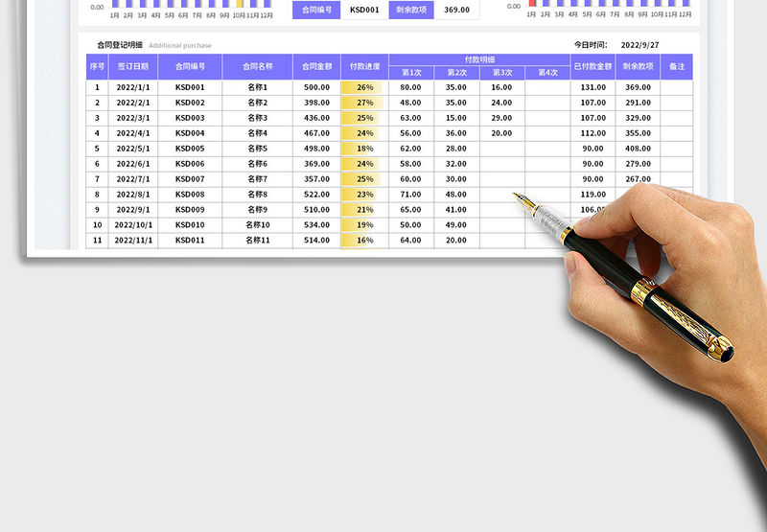The width and height of the screenshot is (767, 532).
Task: Click the 名称10 contract name cell
Action: pyautogui.click(x=258, y=225)
